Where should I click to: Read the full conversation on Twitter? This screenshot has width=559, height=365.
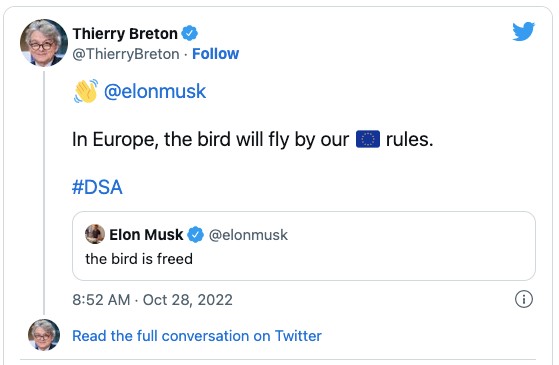[197, 336]
